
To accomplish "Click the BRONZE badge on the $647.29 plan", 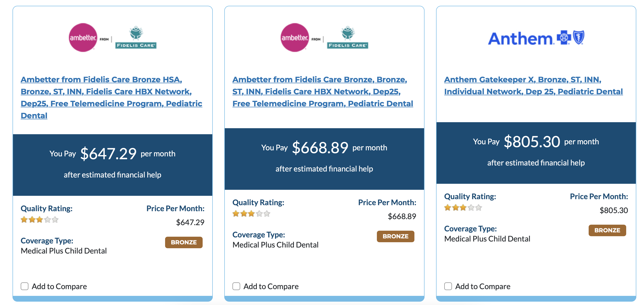I will (184, 242).
